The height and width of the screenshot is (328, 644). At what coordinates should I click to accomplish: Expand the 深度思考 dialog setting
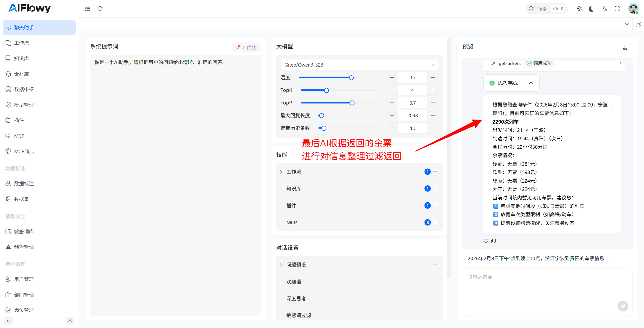click(296, 298)
